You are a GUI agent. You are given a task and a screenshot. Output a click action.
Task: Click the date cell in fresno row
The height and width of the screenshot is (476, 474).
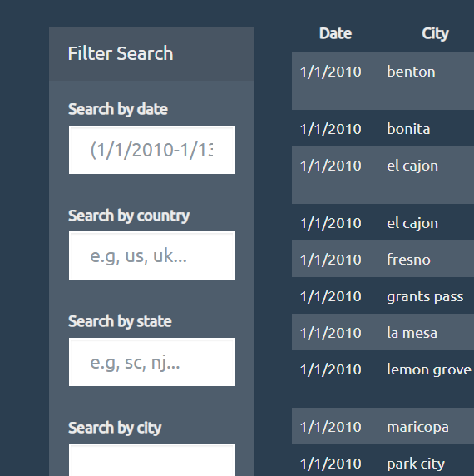[x=331, y=260]
